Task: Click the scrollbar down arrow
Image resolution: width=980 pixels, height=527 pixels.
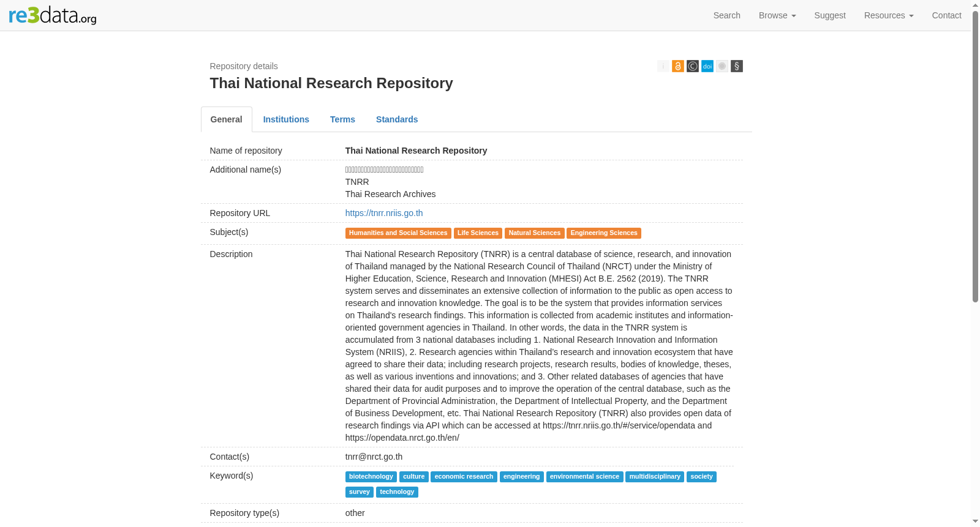Action: click(x=975, y=521)
